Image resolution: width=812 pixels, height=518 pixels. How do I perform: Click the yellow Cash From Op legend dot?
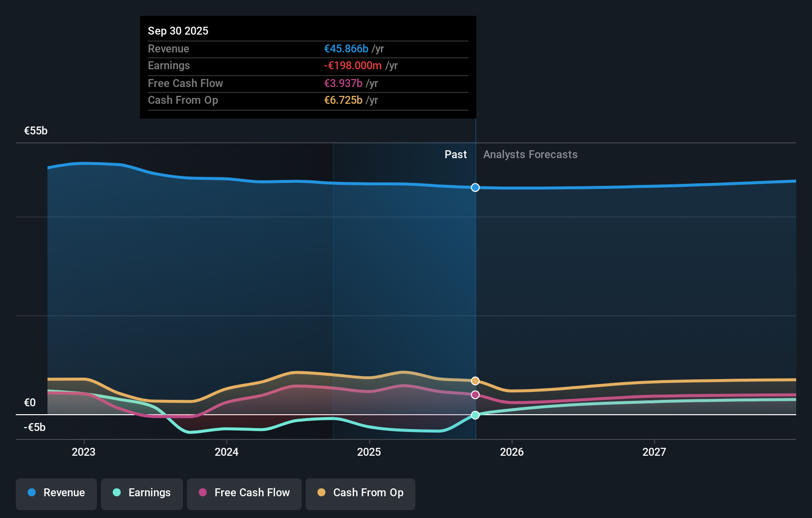click(322, 493)
